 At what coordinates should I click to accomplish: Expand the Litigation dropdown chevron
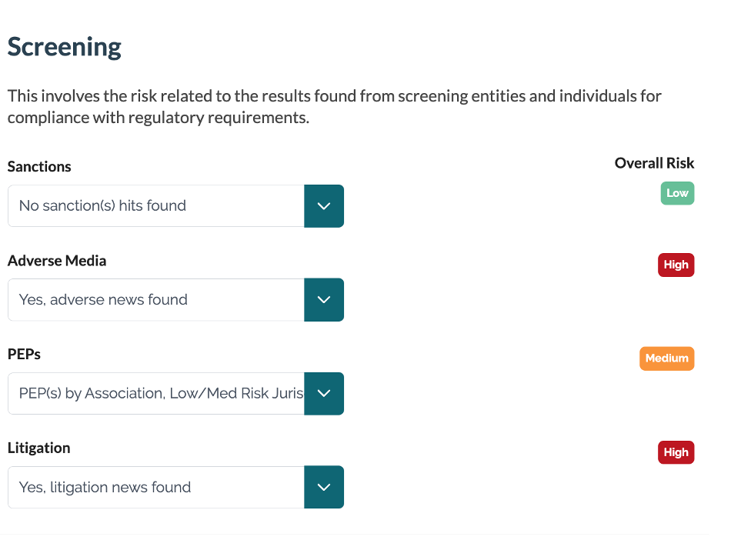tap(324, 487)
